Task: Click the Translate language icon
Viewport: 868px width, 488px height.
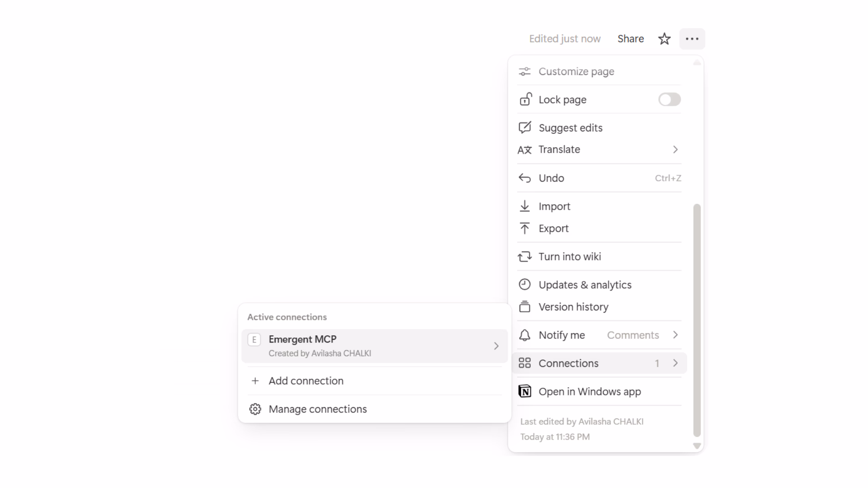Action: [x=524, y=150]
